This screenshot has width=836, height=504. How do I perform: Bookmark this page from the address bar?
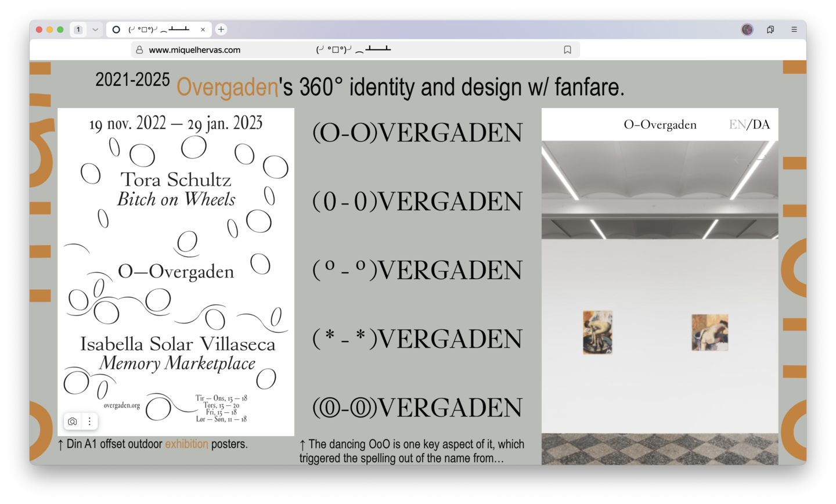coord(568,50)
